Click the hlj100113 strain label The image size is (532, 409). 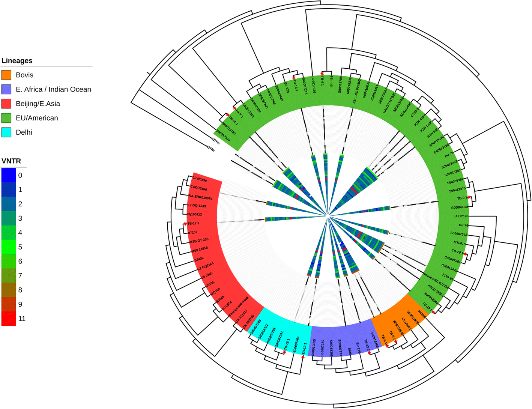[195, 214]
